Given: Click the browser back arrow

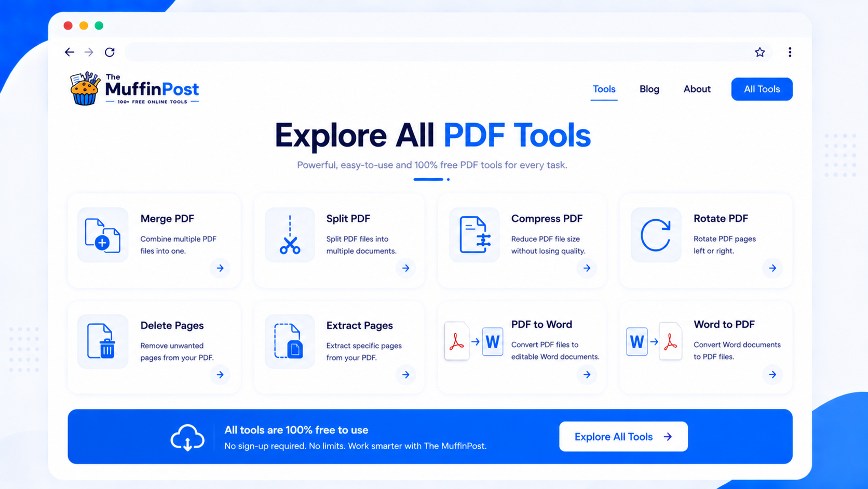Looking at the screenshot, I should click(69, 52).
